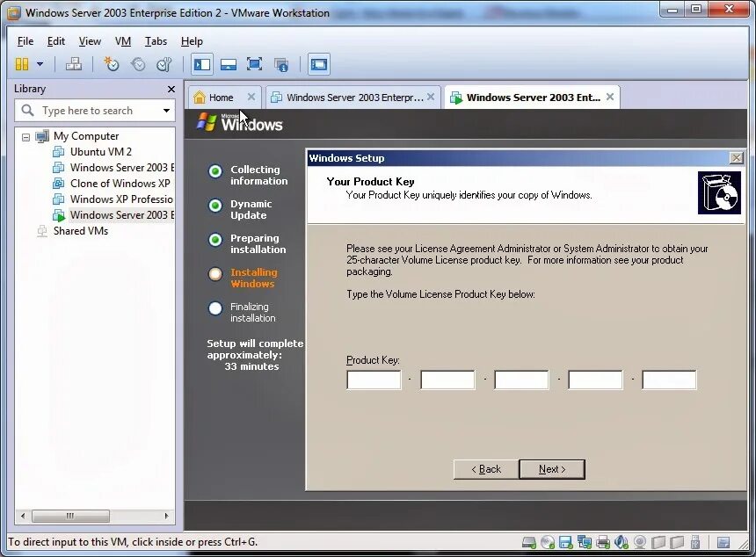Click the fourth Product Key field
This screenshot has width=756, height=557.
point(595,380)
